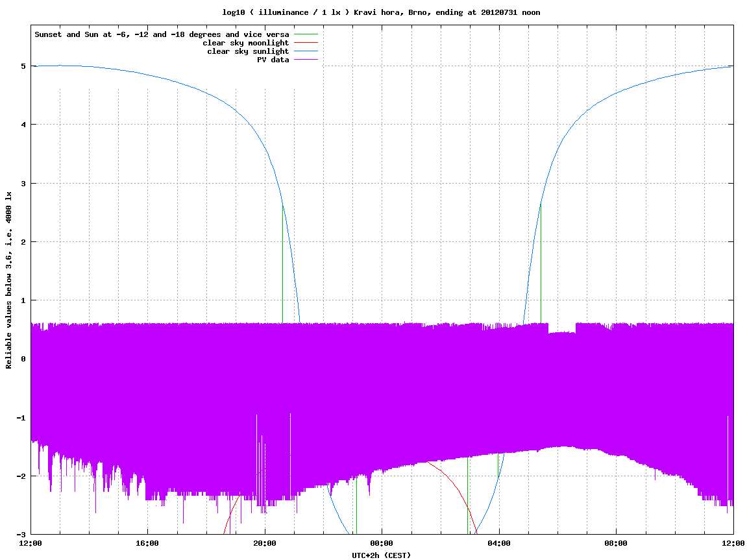Click the blue sunlight legend line sample

click(306, 51)
